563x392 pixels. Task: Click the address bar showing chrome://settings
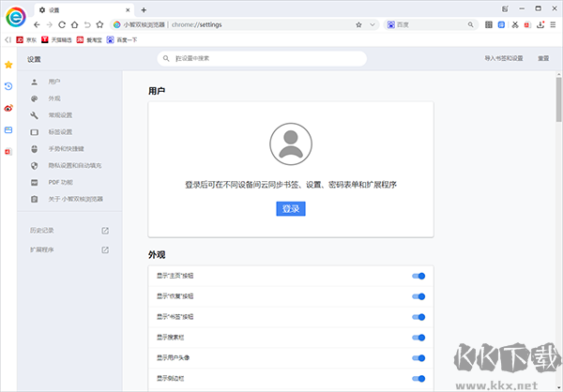244,24
